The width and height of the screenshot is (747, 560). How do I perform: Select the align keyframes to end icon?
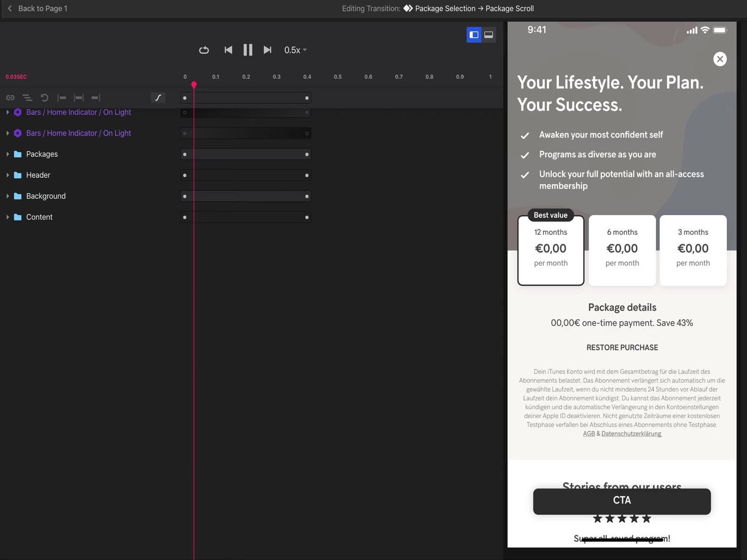[x=95, y=98]
